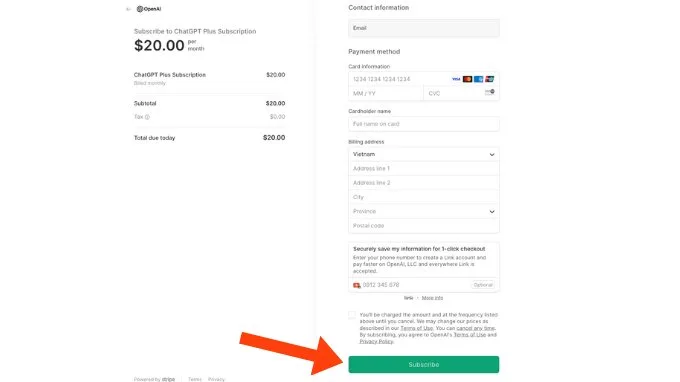The height and width of the screenshot is (382, 680).
Task: Expand the Province dropdown
Action: (424, 212)
